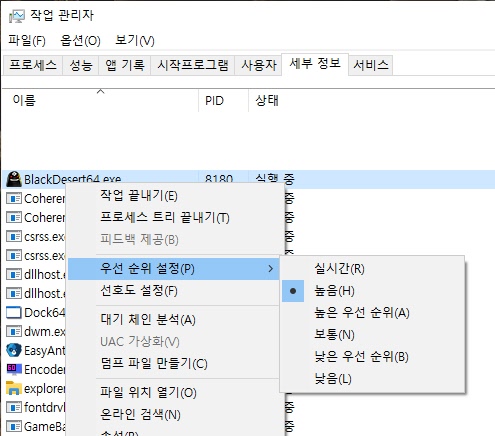
Task: Open the 보기(V) menu
Action: pos(135,41)
